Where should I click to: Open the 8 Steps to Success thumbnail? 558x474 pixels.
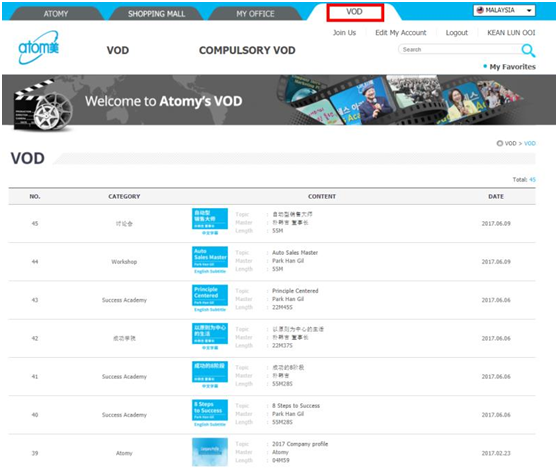210,413
